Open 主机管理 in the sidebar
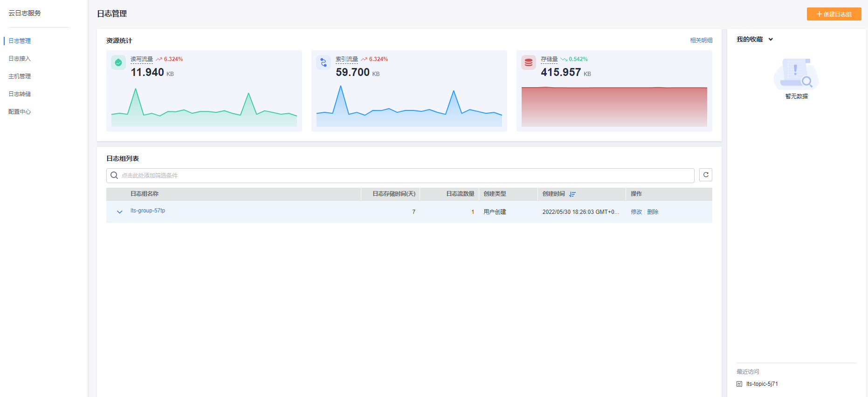This screenshot has width=868, height=397. 20,76
